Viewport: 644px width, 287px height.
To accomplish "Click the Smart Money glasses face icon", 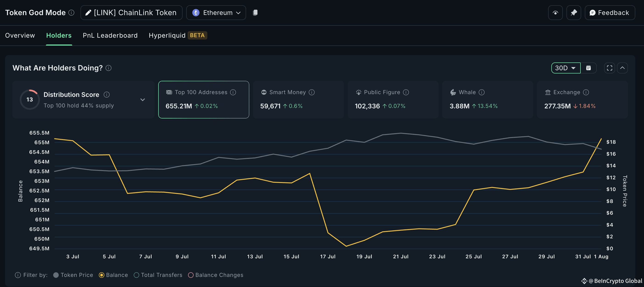I will [x=264, y=92].
